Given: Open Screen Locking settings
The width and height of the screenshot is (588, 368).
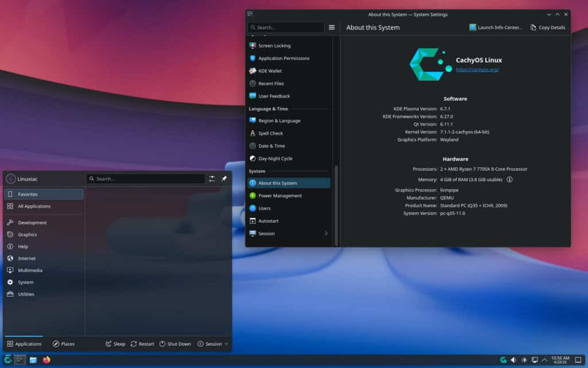Looking at the screenshot, I should click(289, 45).
